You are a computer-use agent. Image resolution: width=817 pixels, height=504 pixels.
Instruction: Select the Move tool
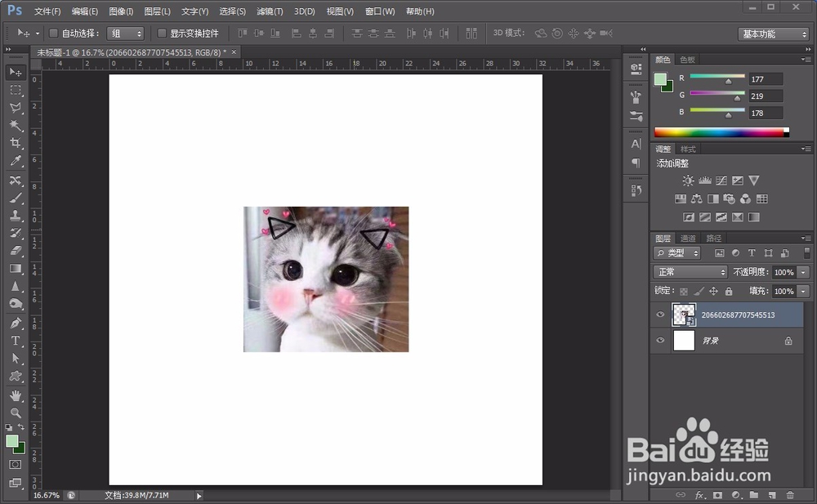[x=16, y=72]
